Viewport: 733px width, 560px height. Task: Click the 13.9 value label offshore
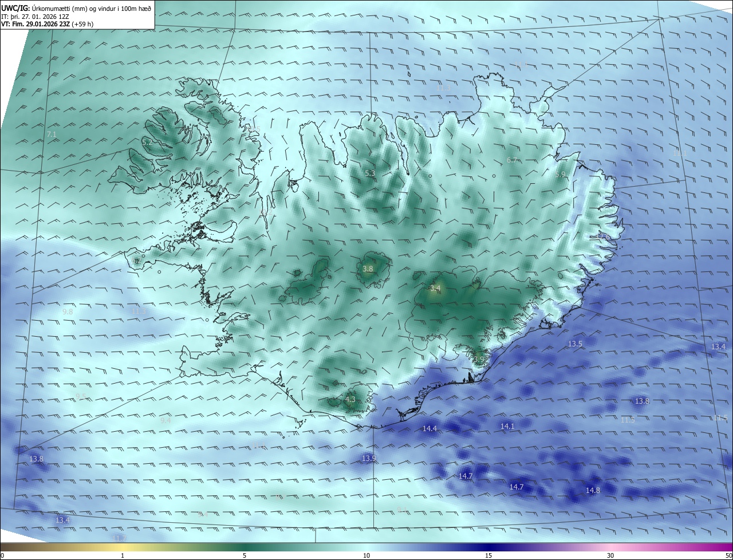369,458
